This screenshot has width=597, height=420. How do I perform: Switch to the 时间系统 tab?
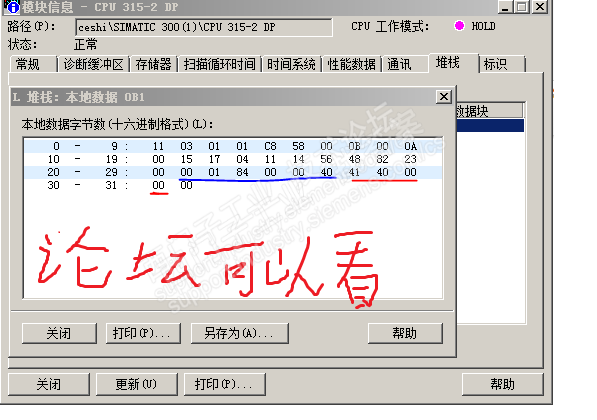[x=291, y=64]
